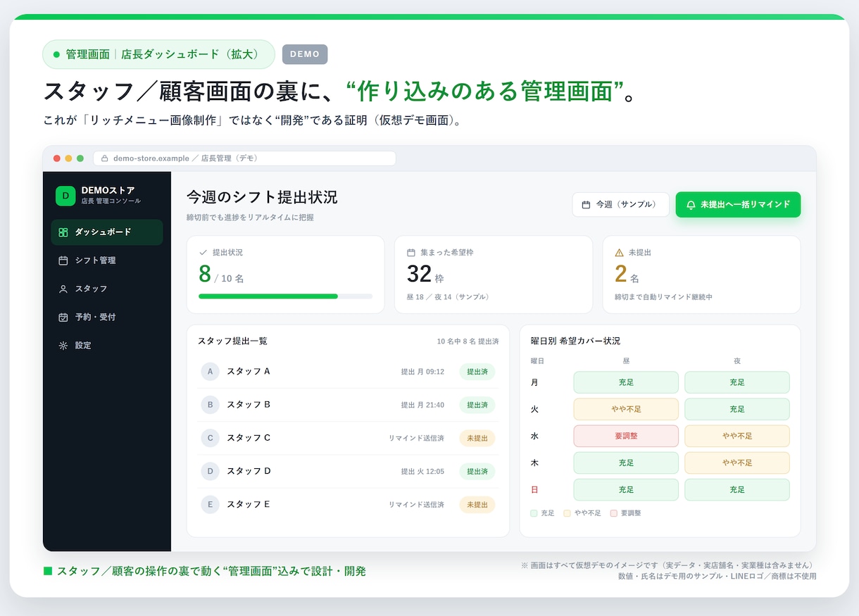Open 設定 in the sidebar

[107, 346]
